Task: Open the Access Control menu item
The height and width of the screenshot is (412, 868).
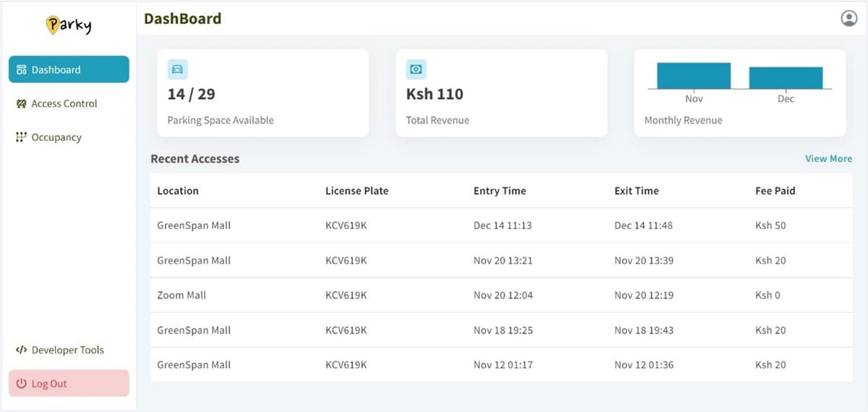Action: tap(64, 104)
